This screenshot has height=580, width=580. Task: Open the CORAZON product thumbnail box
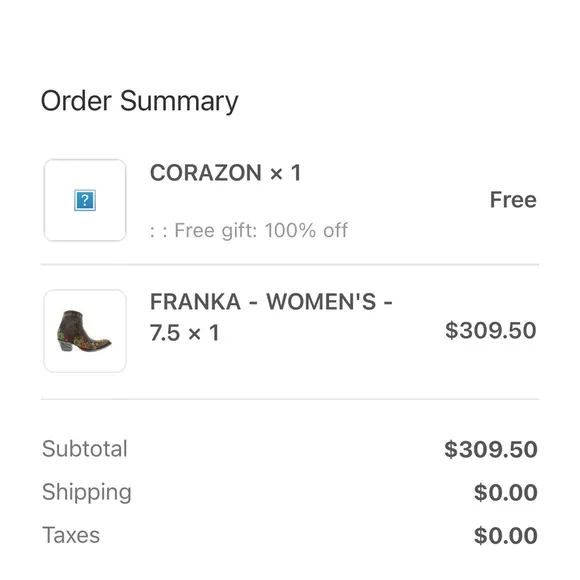click(85, 200)
